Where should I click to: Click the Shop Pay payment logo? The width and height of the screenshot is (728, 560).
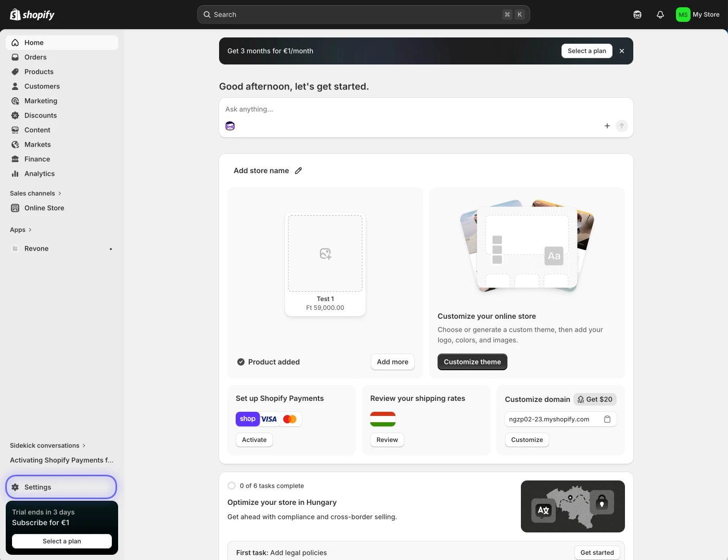[x=248, y=419]
